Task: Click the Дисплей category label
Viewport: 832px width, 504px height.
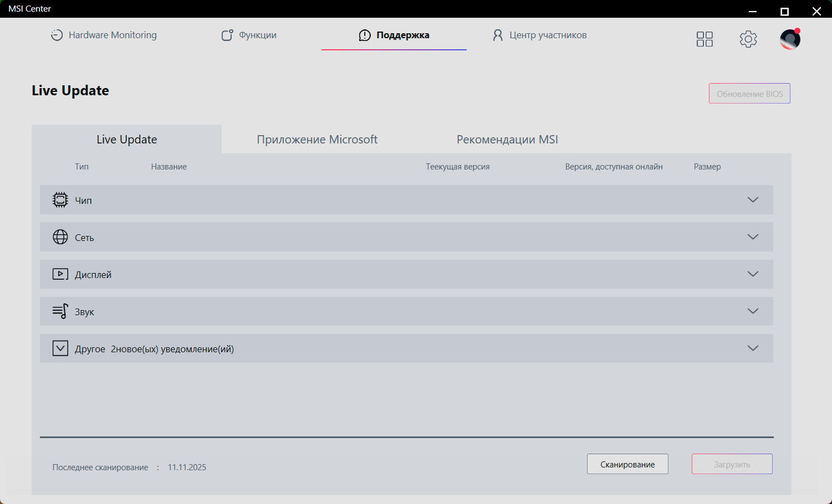Action: 93,275
